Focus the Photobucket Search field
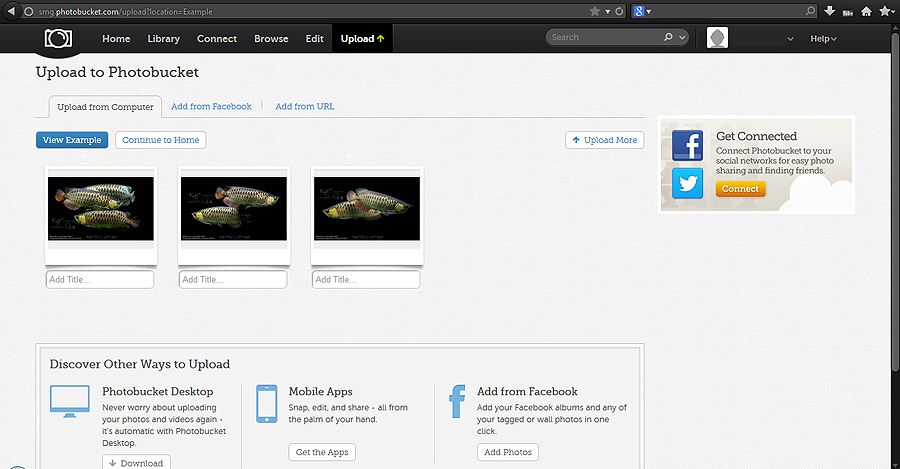Viewport: 900px width, 469px height. [603, 37]
